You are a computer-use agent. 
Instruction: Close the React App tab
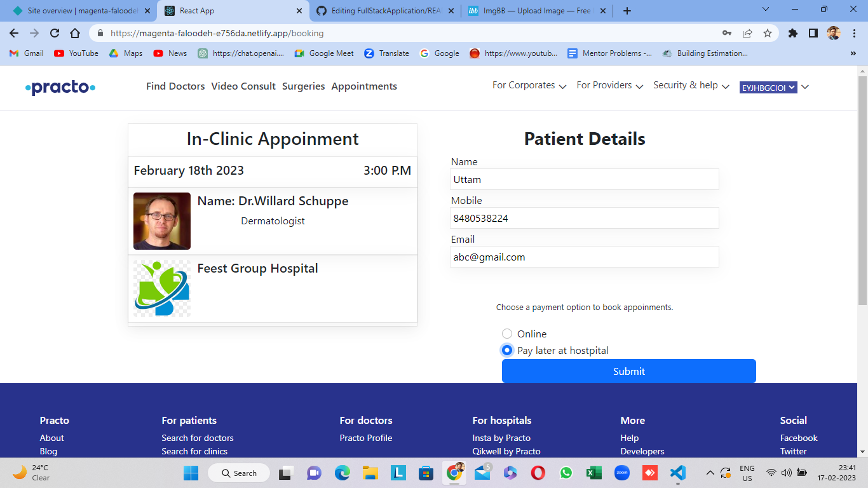[x=299, y=11]
